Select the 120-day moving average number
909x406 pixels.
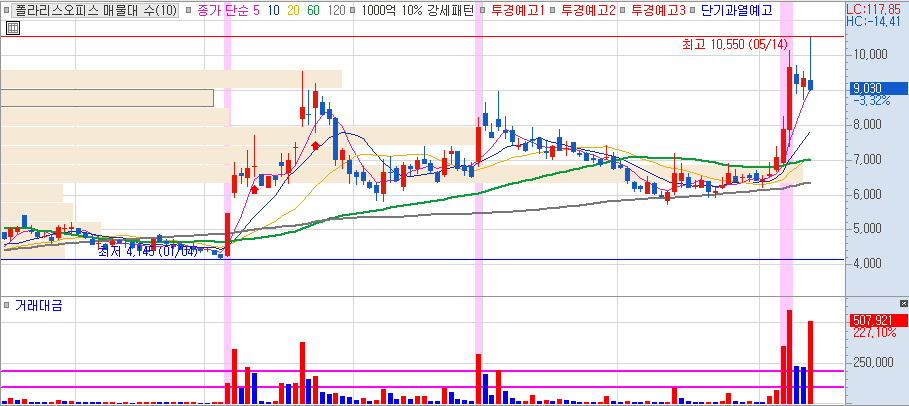point(336,10)
